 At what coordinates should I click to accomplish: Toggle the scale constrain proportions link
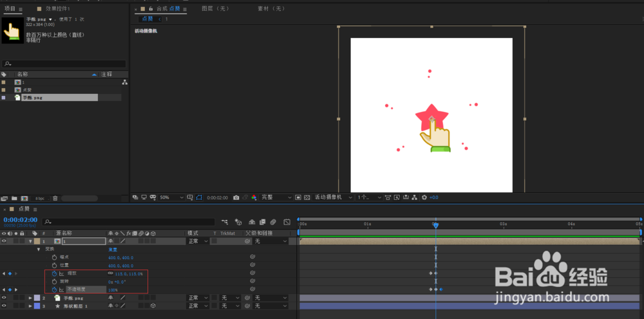[x=111, y=273]
